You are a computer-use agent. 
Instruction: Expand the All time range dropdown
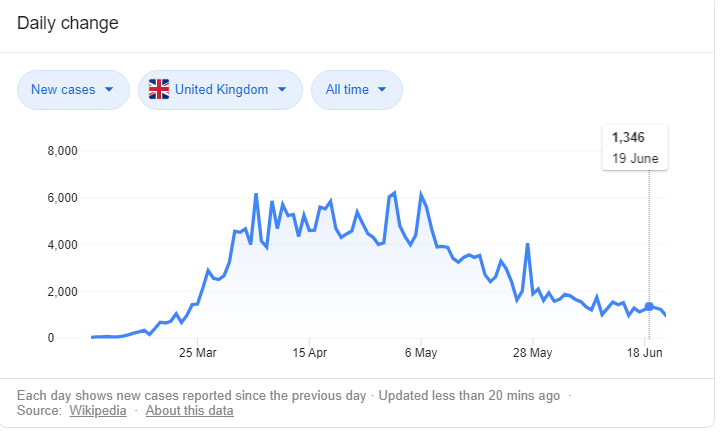coord(356,90)
